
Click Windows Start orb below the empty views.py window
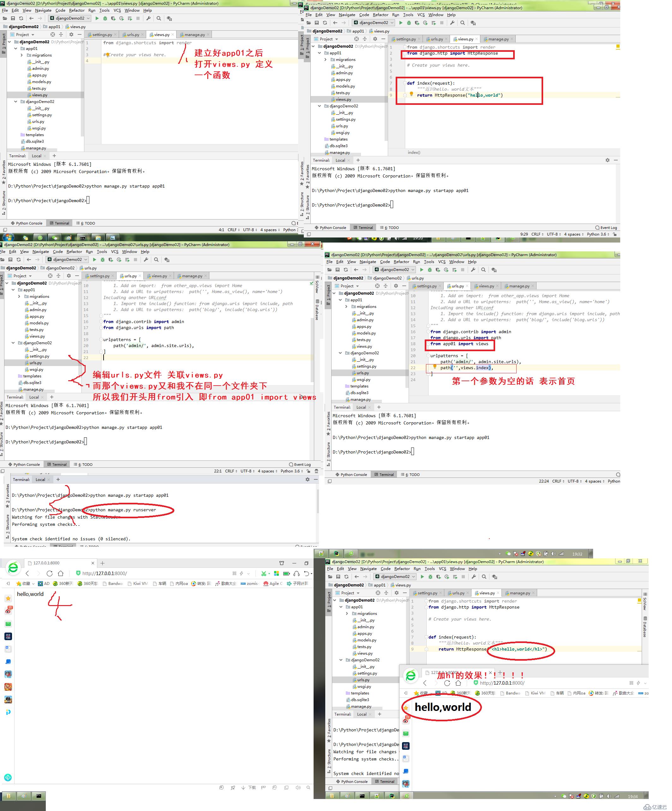(9, 237)
